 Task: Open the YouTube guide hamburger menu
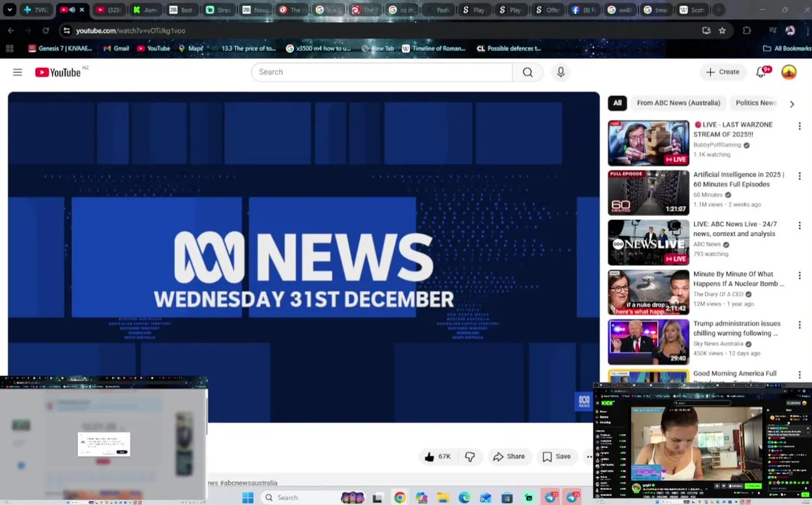18,72
